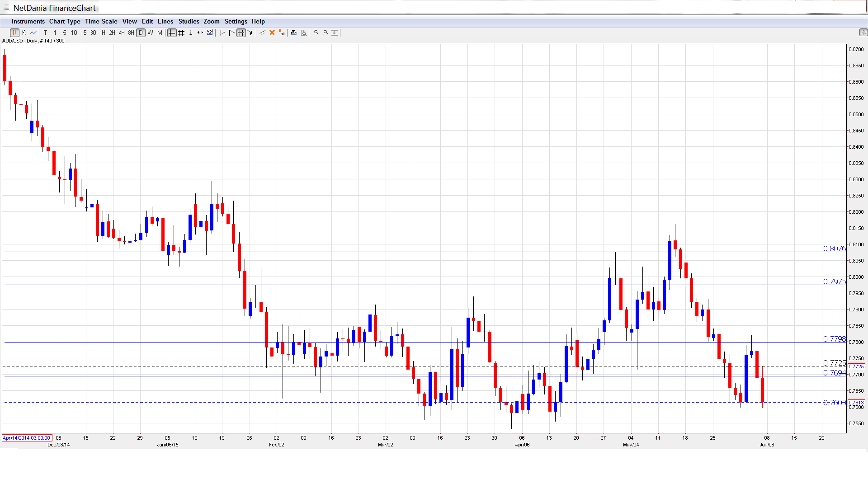Click the 0.7613 current price marker
This screenshot has width=868, height=488.
click(x=856, y=403)
